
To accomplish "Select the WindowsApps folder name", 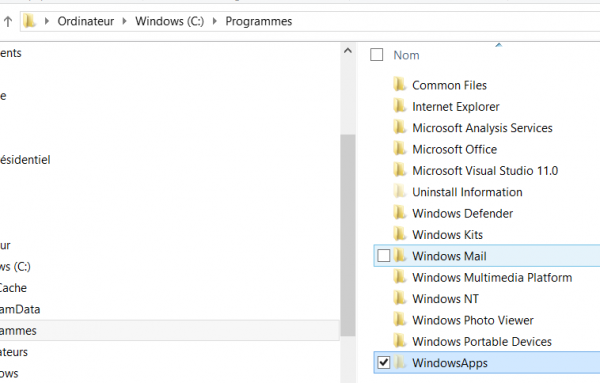I will (x=450, y=363).
